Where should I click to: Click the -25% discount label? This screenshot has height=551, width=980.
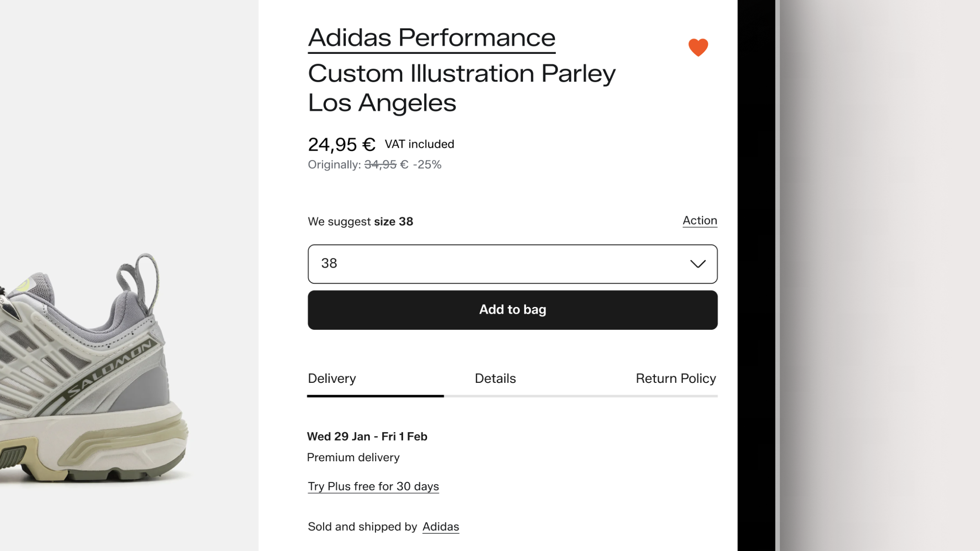[x=427, y=165]
